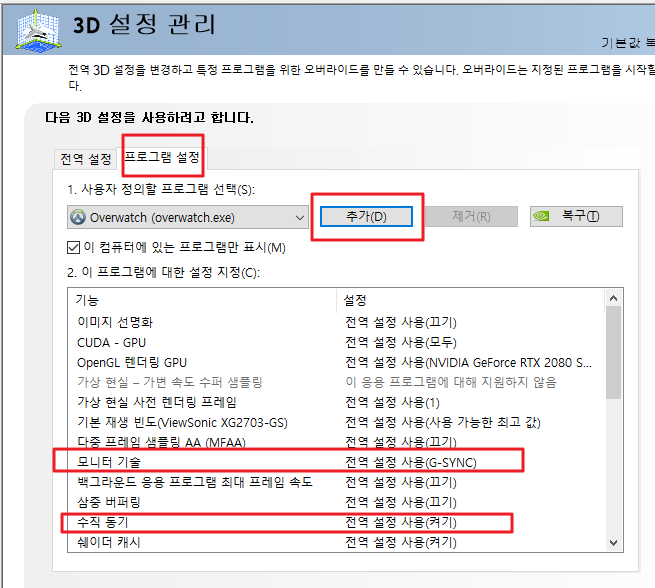Viewport: 655px width, 588px height.
Task: Click the settings list scrollbar thumb
Action: [613, 353]
